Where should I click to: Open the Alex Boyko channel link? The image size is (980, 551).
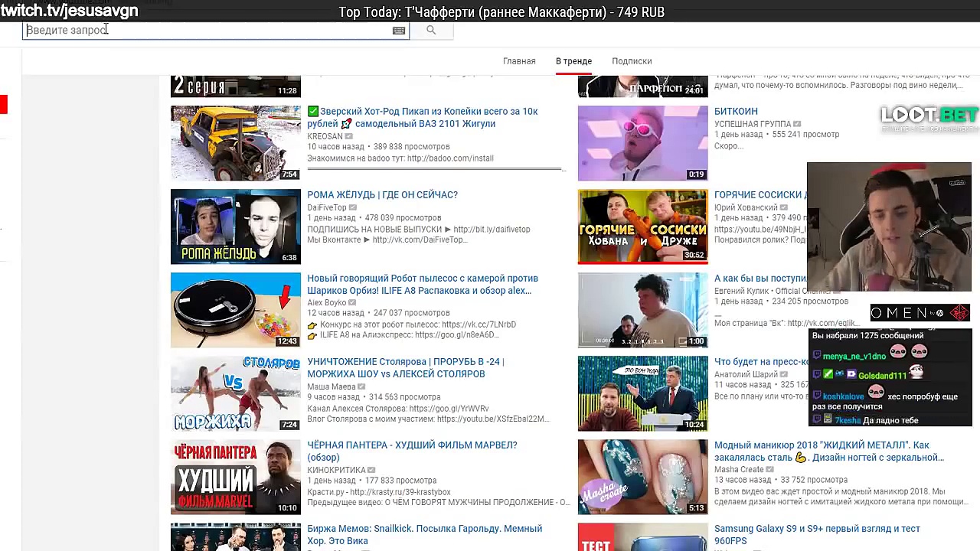[327, 303]
